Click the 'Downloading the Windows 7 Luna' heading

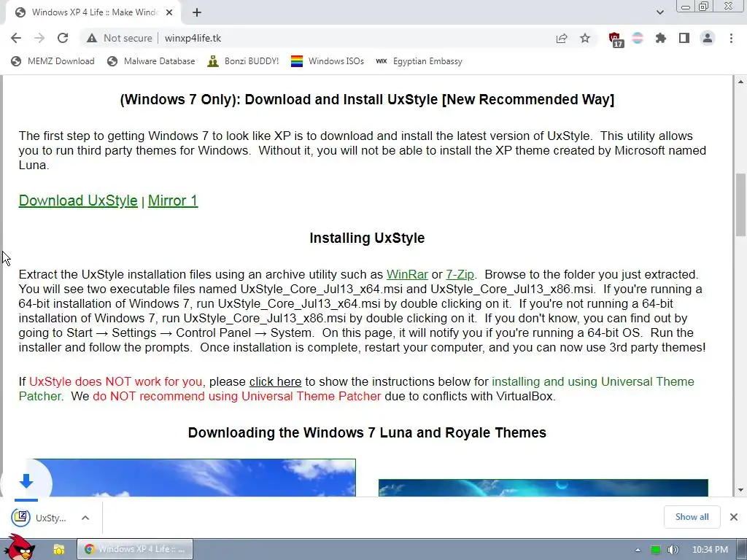click(367, 432)
